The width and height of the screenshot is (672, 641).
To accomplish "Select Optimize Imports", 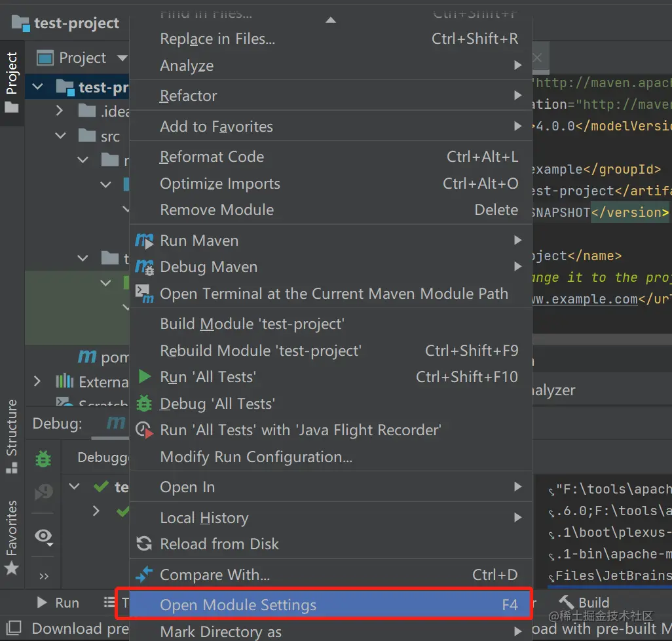I will pyautogui.click(x=330, y=184).
